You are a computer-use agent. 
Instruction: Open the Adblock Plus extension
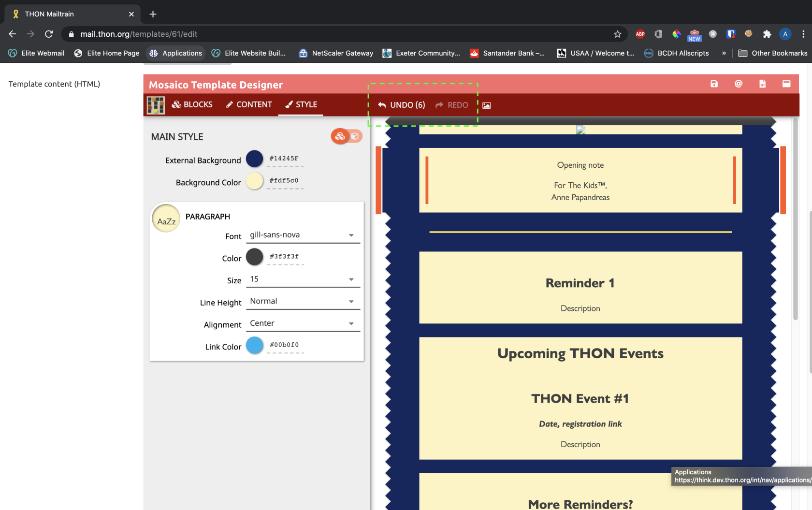640,34
